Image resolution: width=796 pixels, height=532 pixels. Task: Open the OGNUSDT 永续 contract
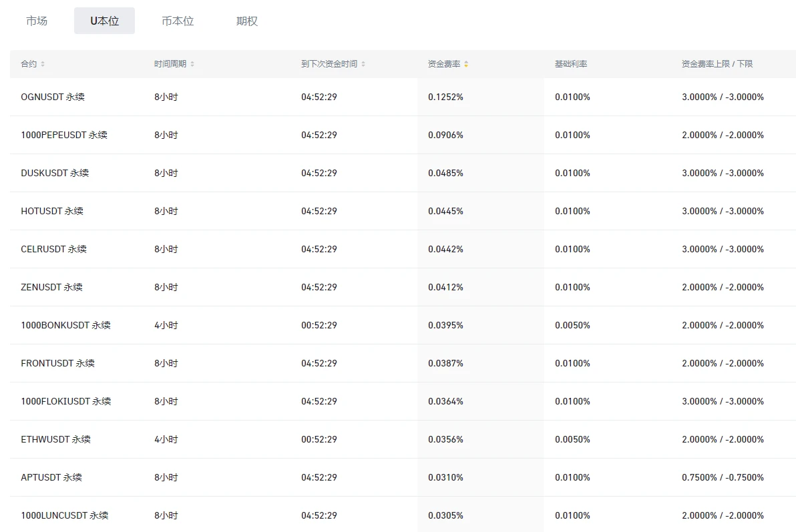pyautogui.click(x=53, y=97)
